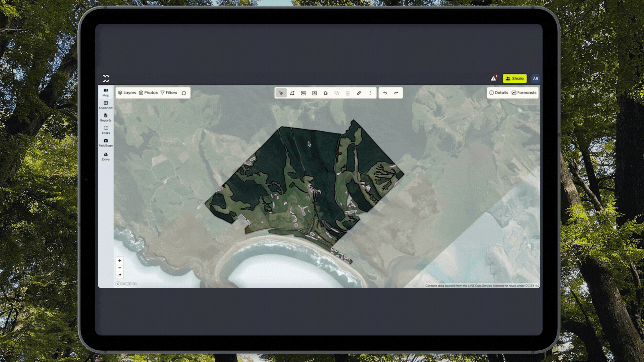Switch to the Map view
Screen dimensions: 644x362
(x=106, y=93)
